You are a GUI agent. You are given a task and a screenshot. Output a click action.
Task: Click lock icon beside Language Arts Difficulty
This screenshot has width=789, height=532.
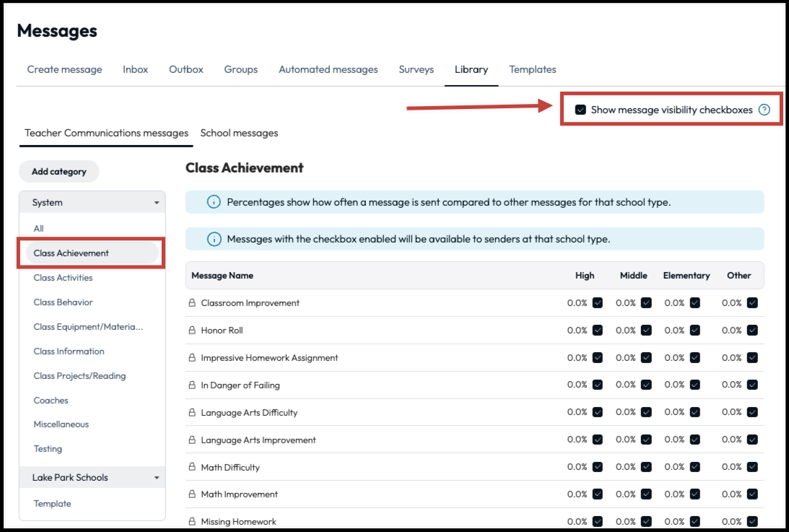click(192, 413)
